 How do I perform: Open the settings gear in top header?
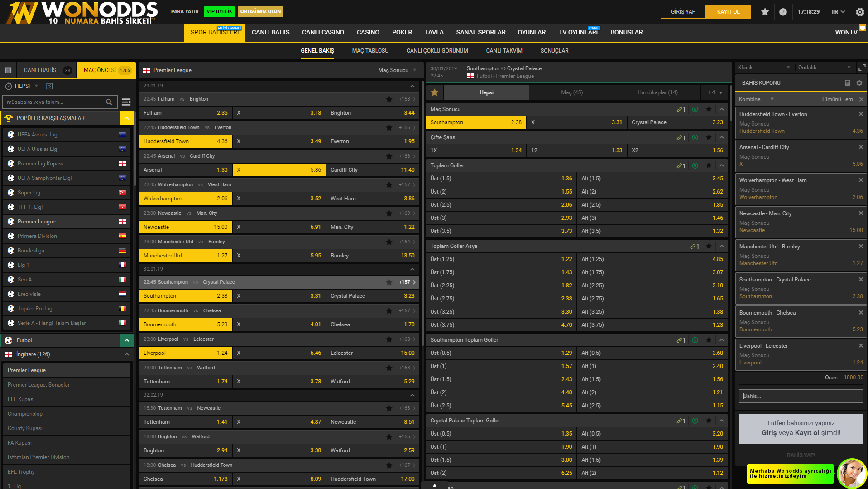(860, 12)
